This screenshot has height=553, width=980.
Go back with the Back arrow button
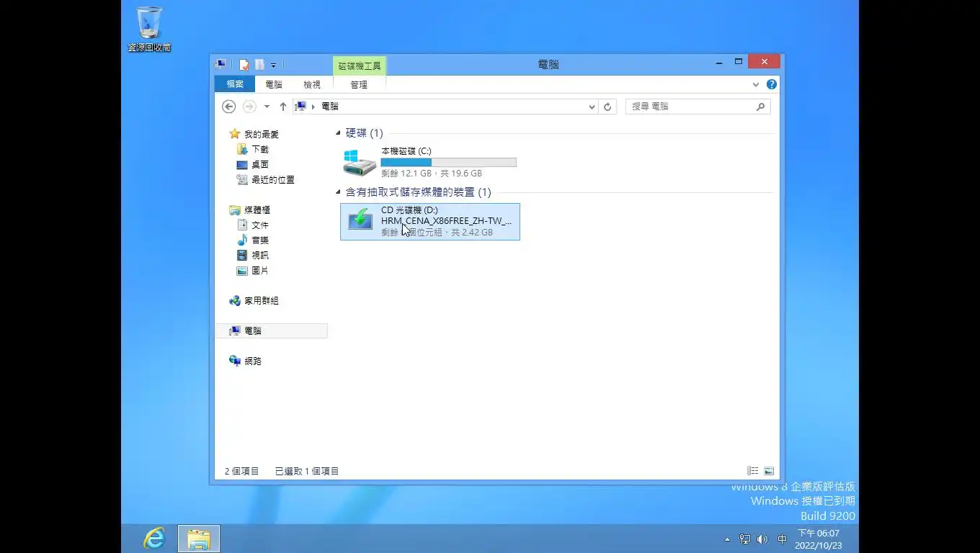[228, 107]
